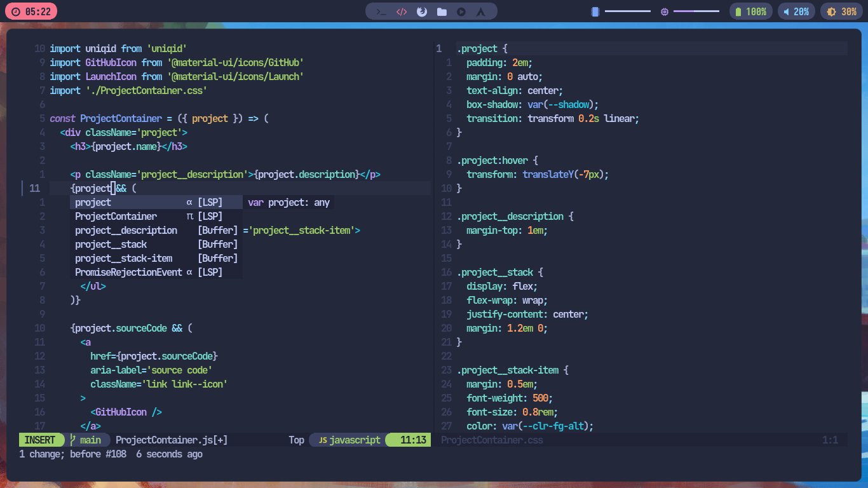Click className='link link--icon' line
868x488 pixels.
(159, 384)
